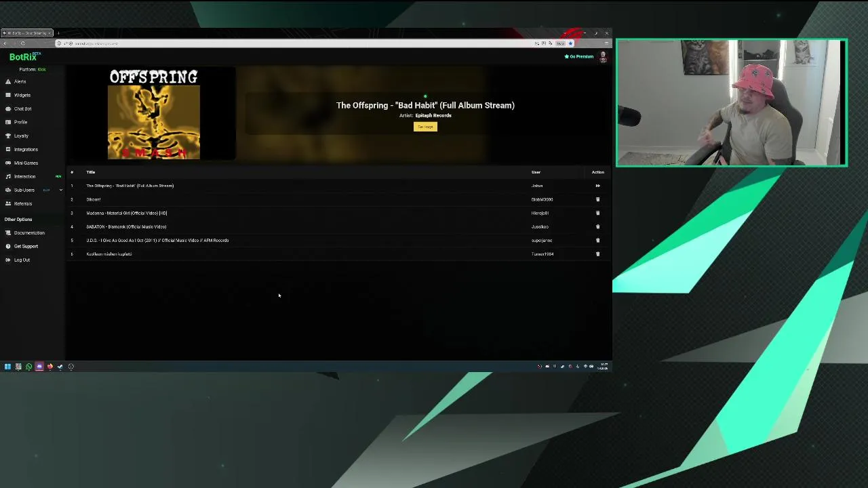The width and height of the screenshot is (868, 488).
Task: Bookmark the page with star icon
Action: (570, 43)
